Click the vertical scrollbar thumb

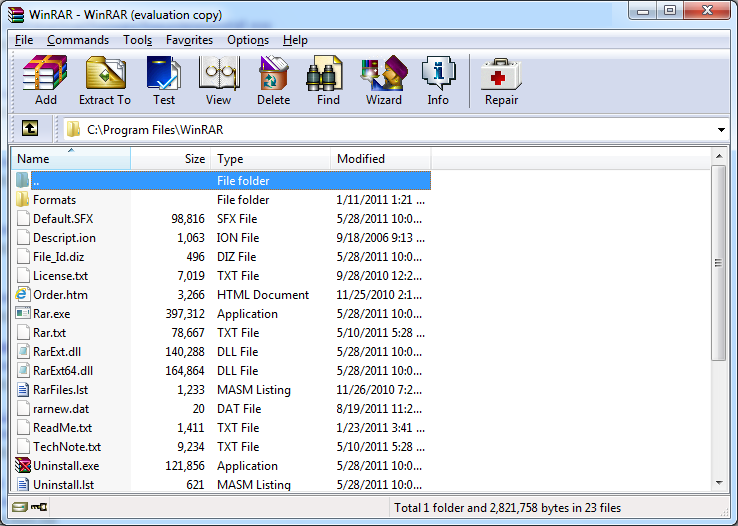click(x=719, y=263)
